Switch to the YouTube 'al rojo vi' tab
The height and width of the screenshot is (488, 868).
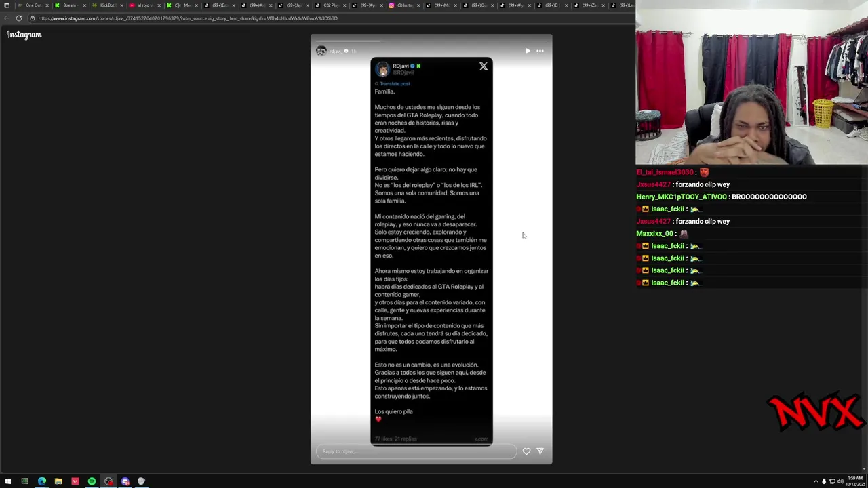(144, 5)
